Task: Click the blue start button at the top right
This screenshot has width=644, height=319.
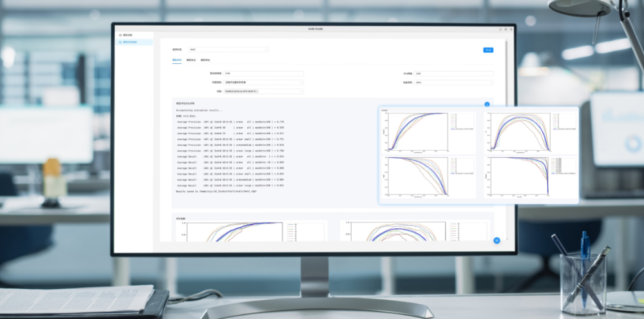Action: click(x=488, y=50)
